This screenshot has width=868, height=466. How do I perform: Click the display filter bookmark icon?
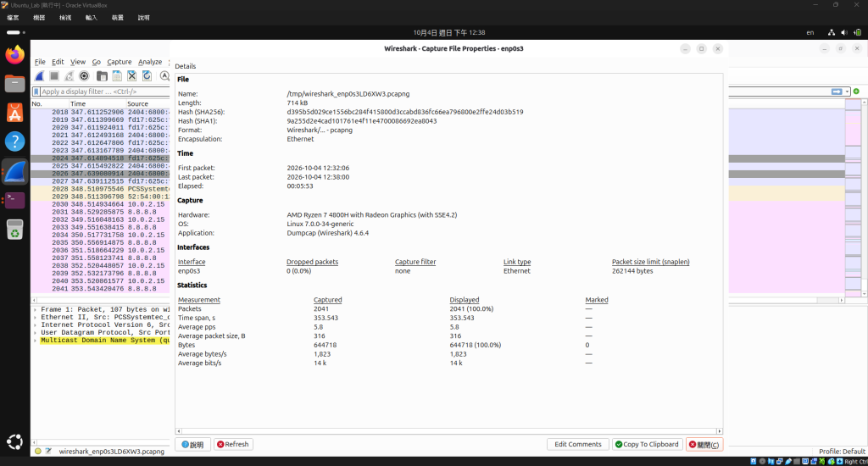36,92
